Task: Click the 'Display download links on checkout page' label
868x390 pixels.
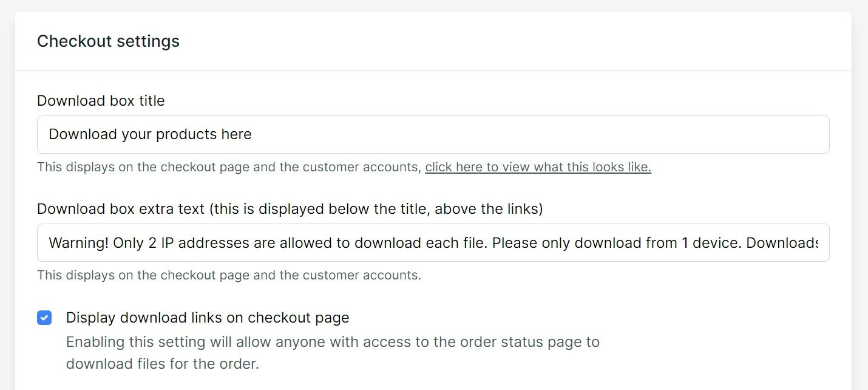Action: point(208,318)
